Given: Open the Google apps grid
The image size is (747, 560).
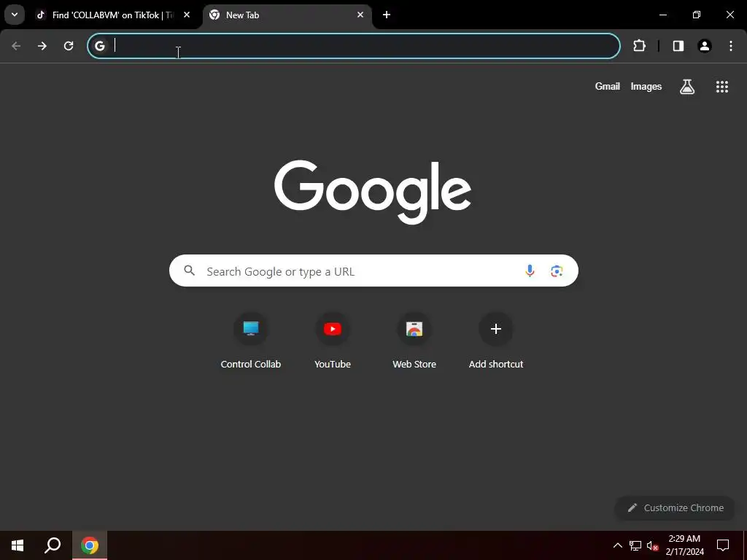Looking at the screenshot, I should (x=722, y=87).
